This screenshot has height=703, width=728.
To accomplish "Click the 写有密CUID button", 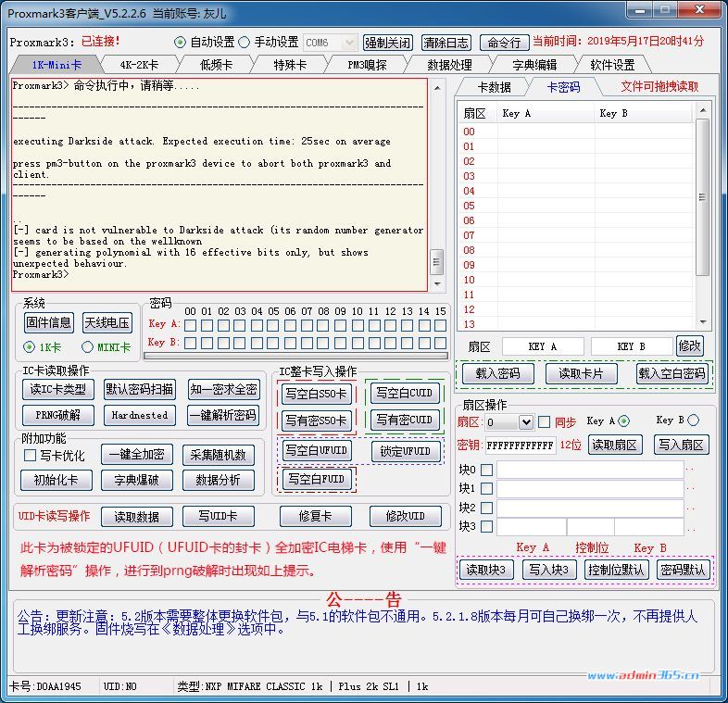I will click(x=405, y=420).
